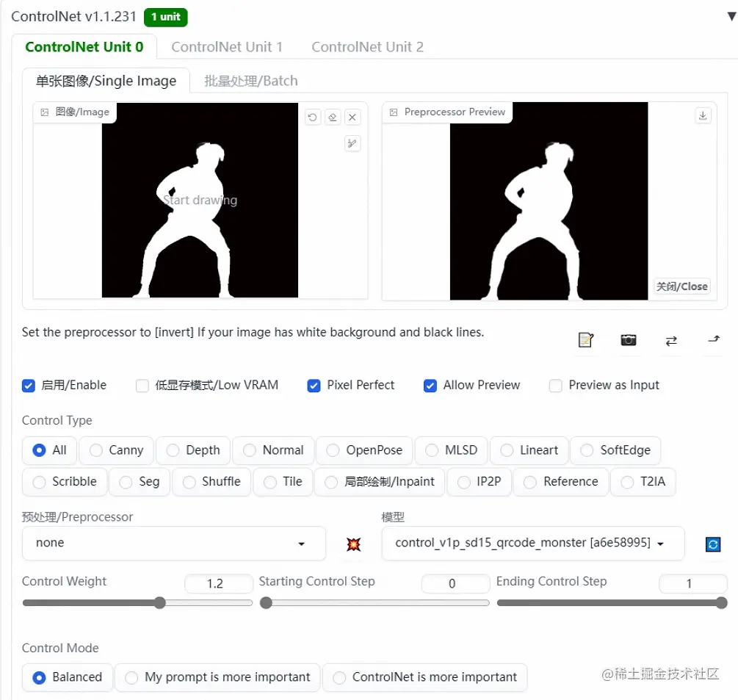Viewport: 738px width, 700px height.
Task: Run the preprocessor with the explosion icon
Action: (x=353, y=544)
